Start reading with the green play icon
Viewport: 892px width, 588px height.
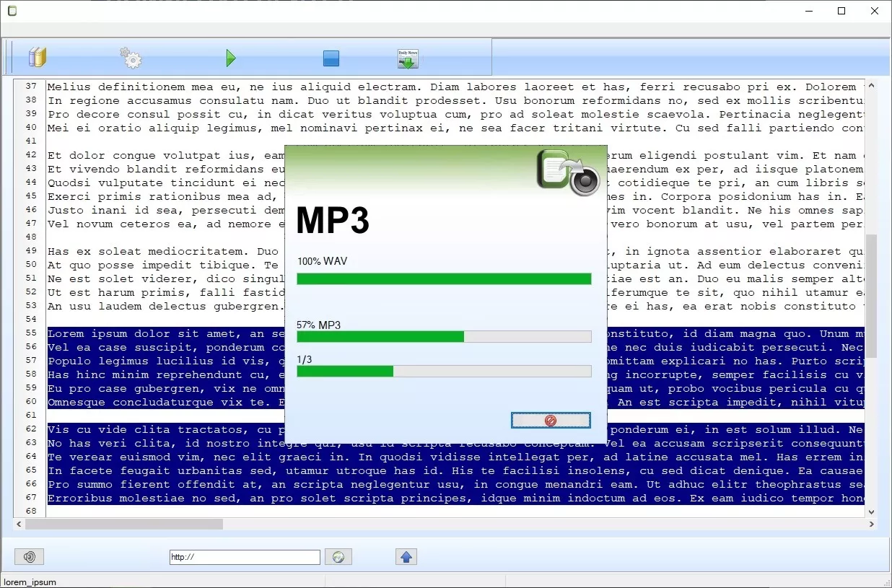(230, 57)
